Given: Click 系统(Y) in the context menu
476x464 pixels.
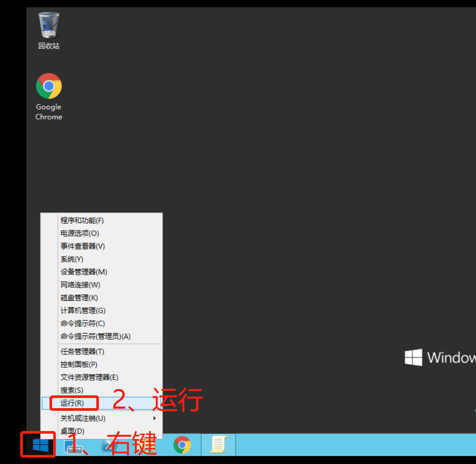Looking at the screenshot, I should pos(72,259).
